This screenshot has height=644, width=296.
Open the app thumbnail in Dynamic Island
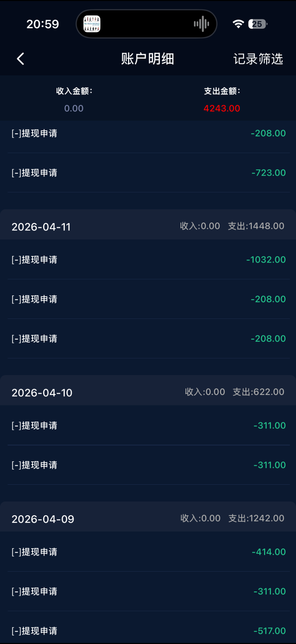pyautogui.click(x=92, y=24)
